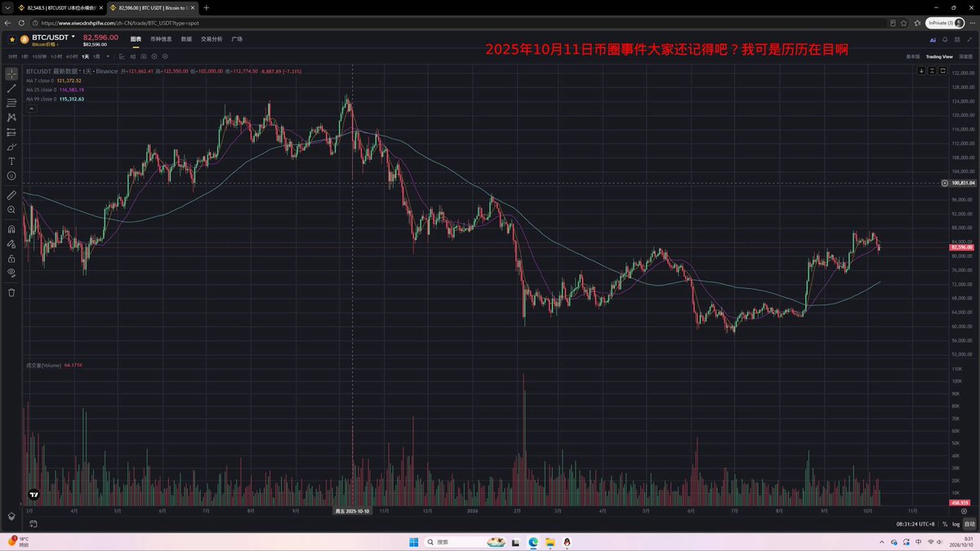Select the prediction and measurement tool
The image size is (980, 551).
click(x=11, y=132)
